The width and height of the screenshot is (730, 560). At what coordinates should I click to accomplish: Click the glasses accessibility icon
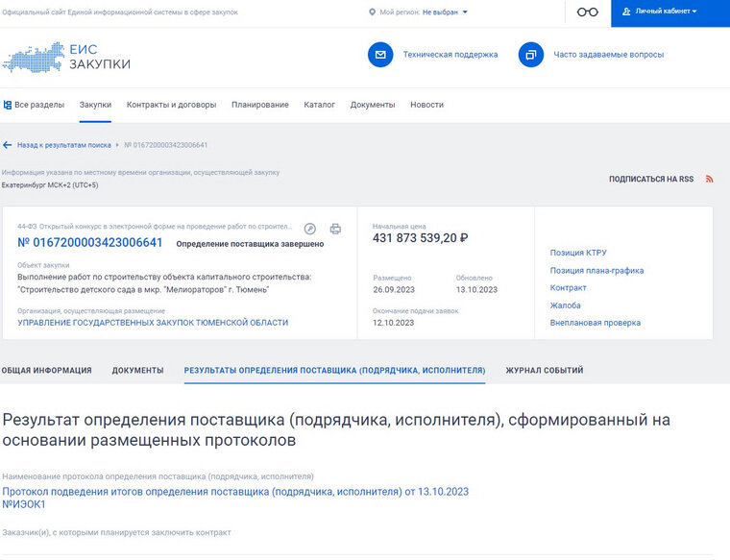(x=588, y=12)
